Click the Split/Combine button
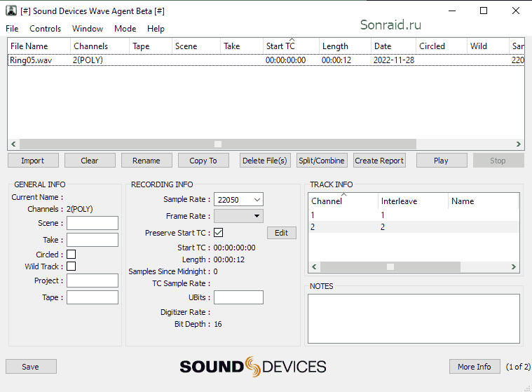 322,161
